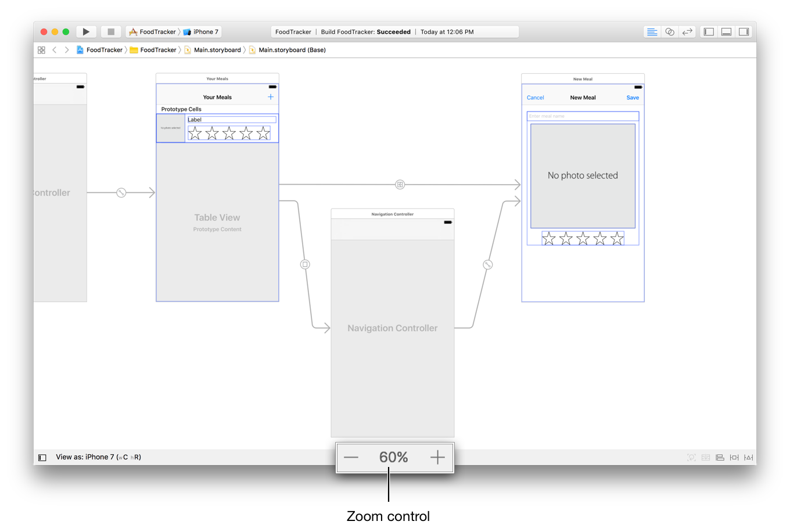Select last star in prototype cell rating
The image size is (790, 532).
[263, 134]
